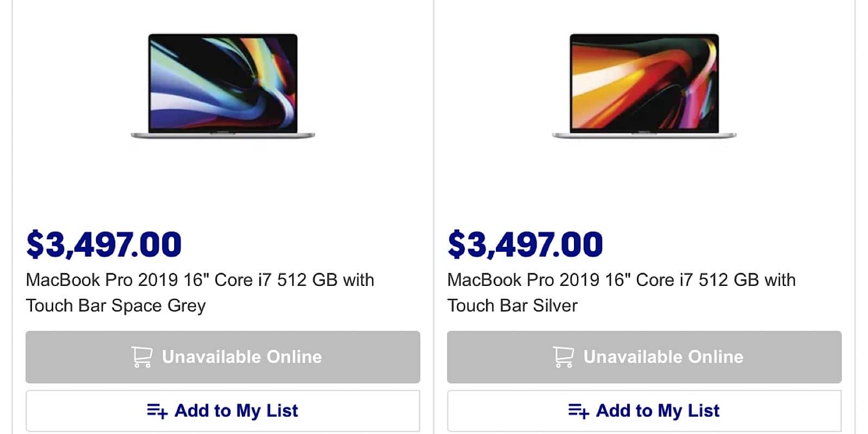This screenshot has height=434, width=868.
Task: Add the Silver MacBook to My List
Action: (x=644, y=411)
